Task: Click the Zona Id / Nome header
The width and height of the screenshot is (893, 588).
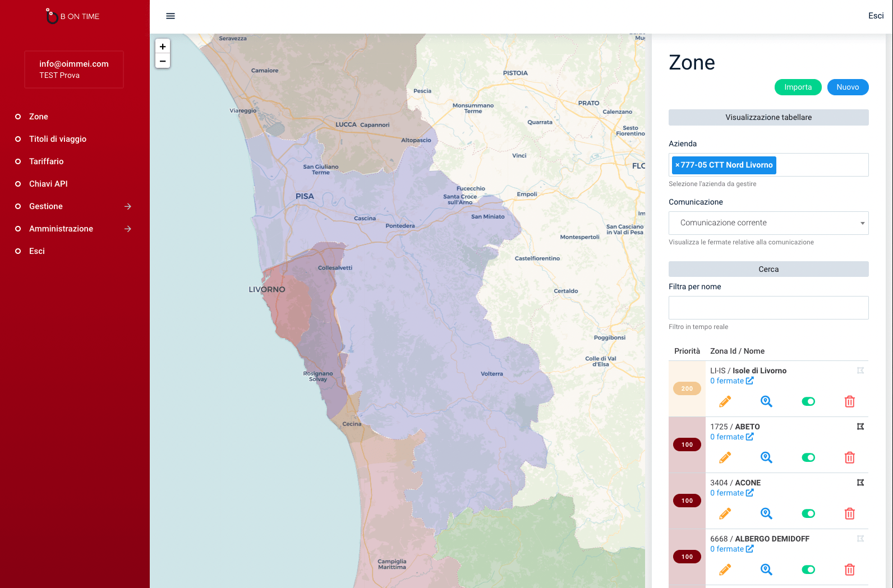Action: tap(737, 351)
